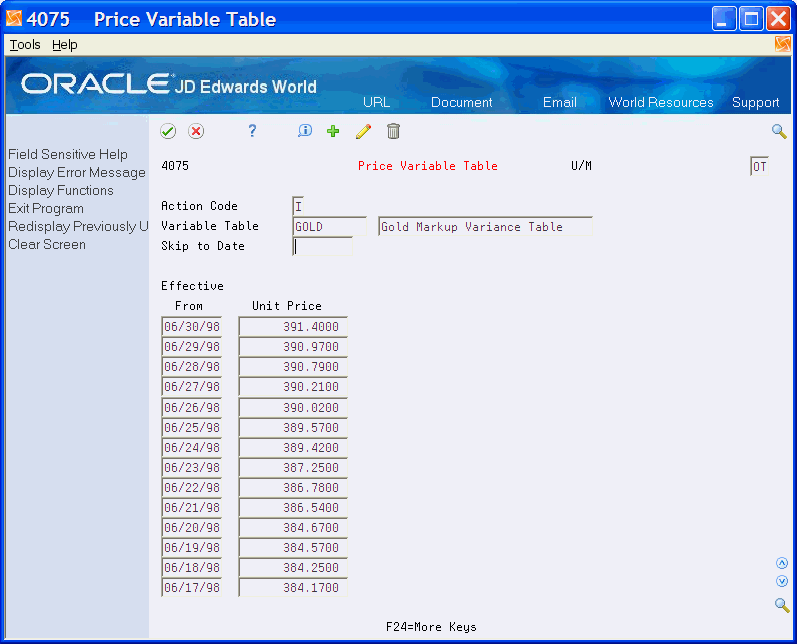This screenshot has width=797, height=644.
Task: Select Redisplay Previously U option
Action: [x=78, y=226]
